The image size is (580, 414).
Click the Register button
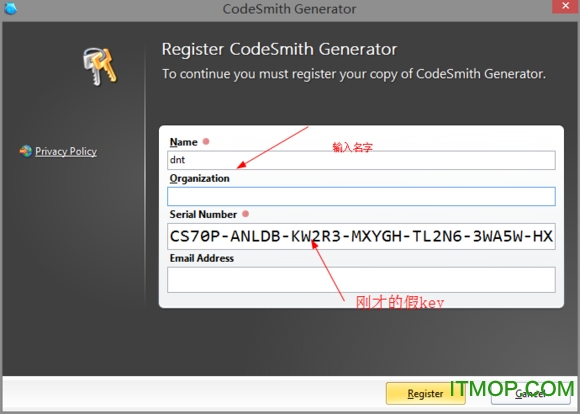tap(425, 393)
